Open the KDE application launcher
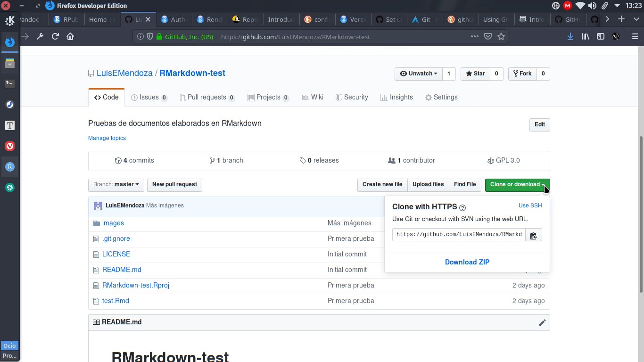Screen dimensions: 644x362 pos(9,21)
